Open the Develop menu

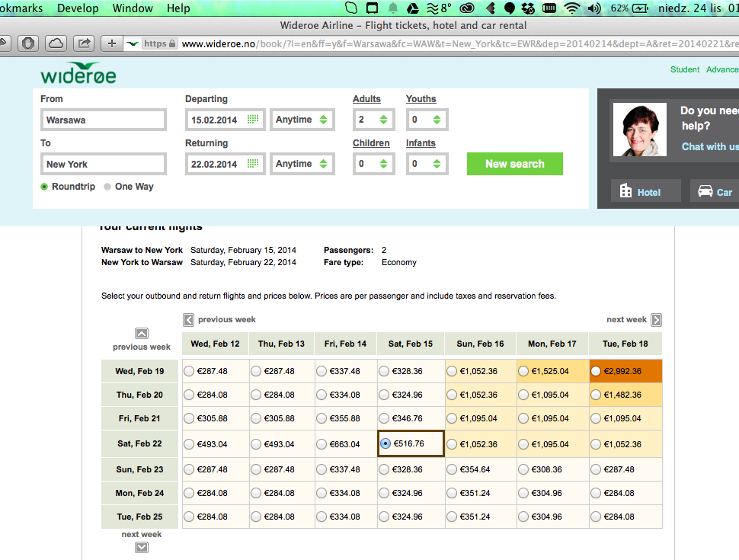[78, 8]
